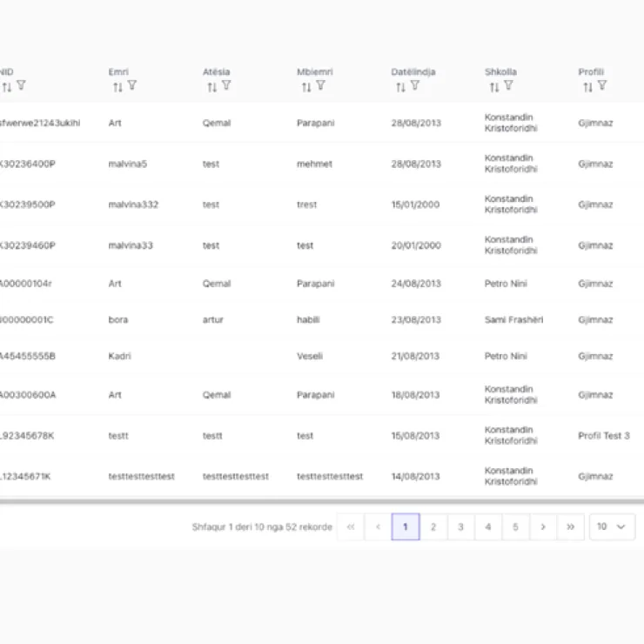Click NID cell ending 'A00300600A'
The height and width of the screenshot is (644, 644).
[28, 395]
